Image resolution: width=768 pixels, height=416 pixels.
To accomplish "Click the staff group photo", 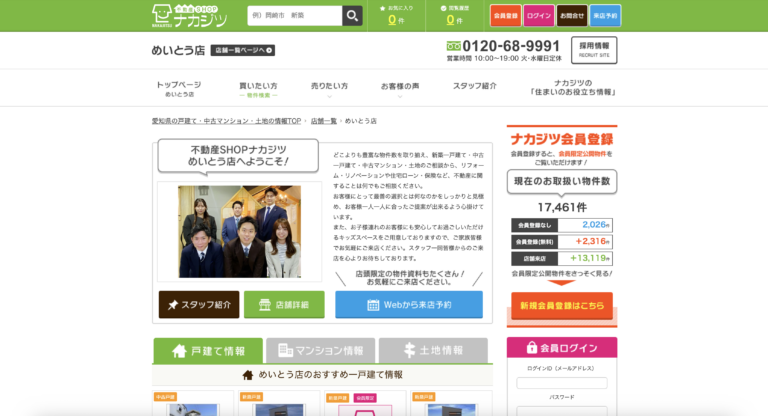I will pos(240,231).
